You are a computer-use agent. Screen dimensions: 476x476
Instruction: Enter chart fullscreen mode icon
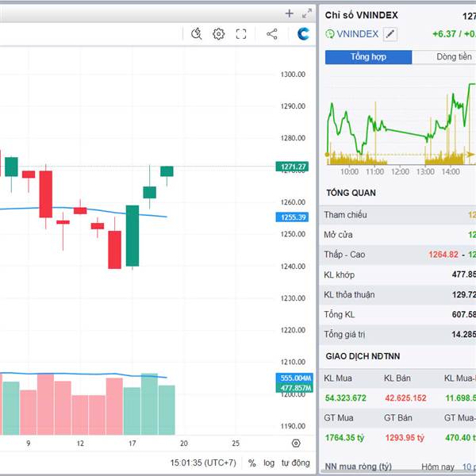[241, 34]
